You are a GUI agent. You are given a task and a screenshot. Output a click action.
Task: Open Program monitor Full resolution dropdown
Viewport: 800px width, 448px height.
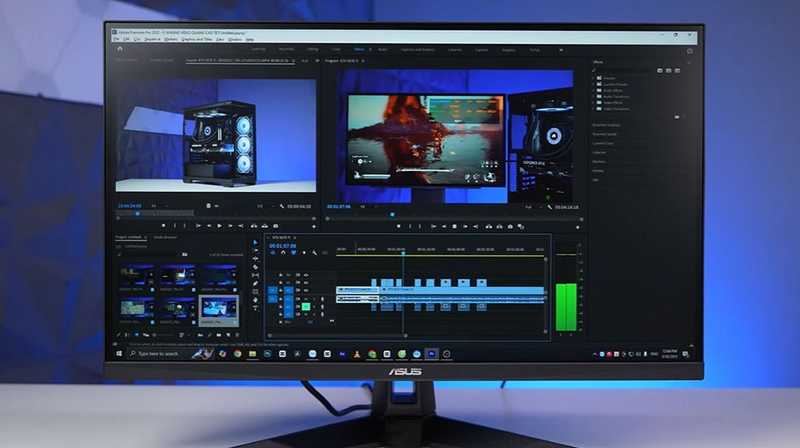click(x=533, y=207)
